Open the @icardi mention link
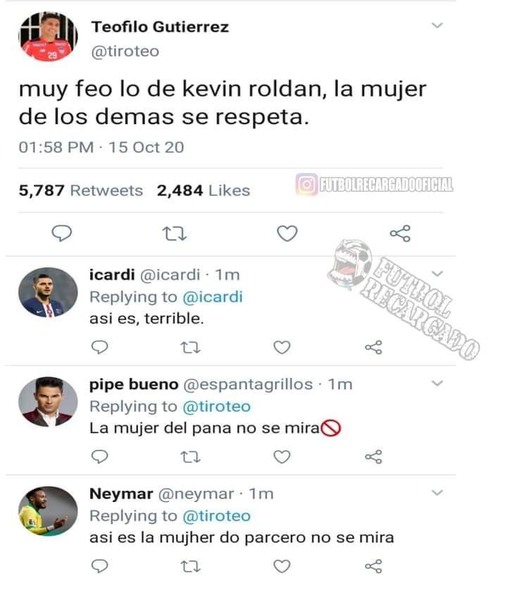The height and width of the screenshot is (600, 507). point(212,297)
